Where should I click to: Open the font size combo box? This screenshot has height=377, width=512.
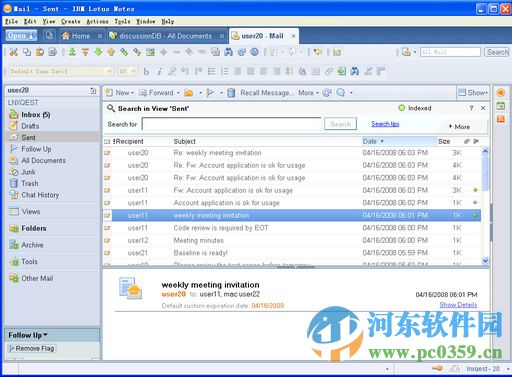[x=127, y=71]
